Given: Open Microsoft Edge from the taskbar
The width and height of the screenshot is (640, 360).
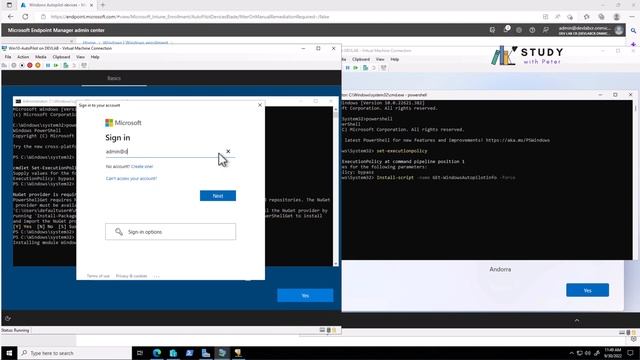Looking at the screenshot, I should tap(157, 353).
